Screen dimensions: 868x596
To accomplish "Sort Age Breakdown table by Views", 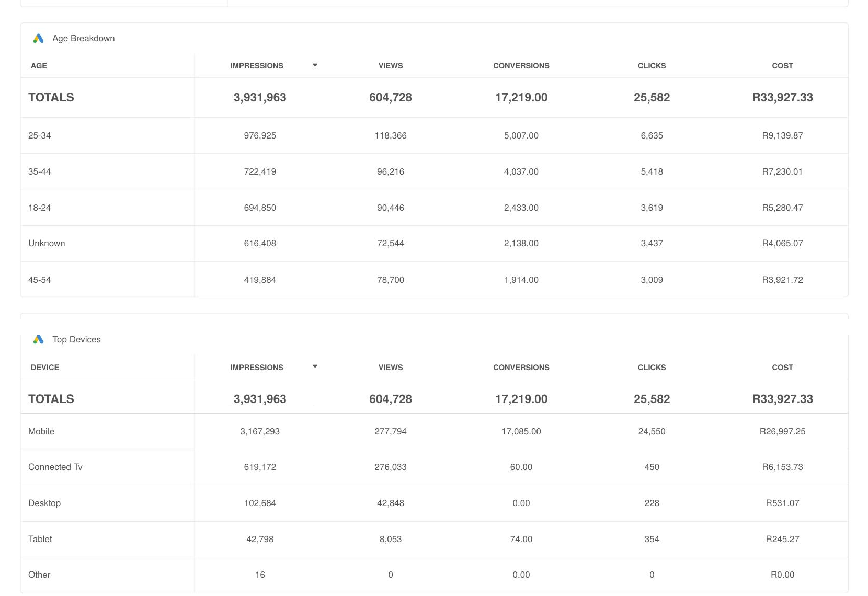I will click(391, 66).
